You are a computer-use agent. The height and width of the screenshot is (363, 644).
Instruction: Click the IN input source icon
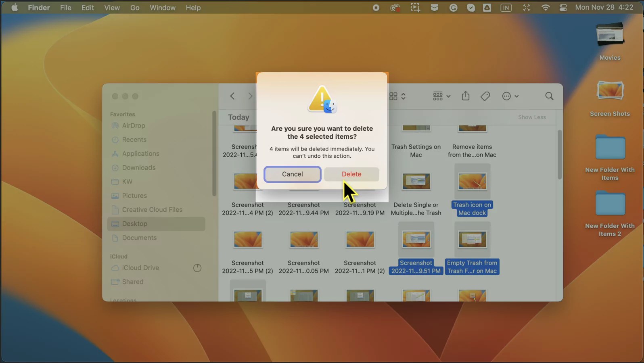tap(506, 8)
